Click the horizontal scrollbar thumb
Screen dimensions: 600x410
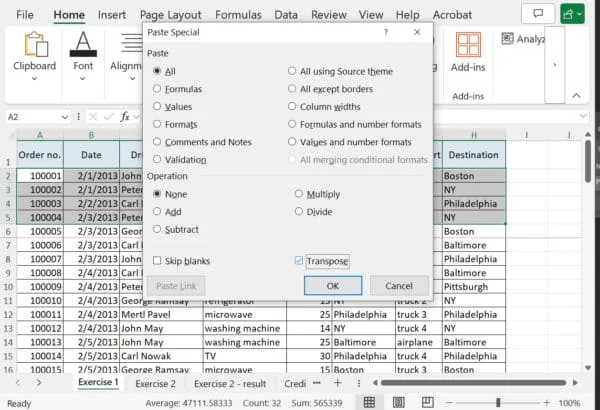473,382
